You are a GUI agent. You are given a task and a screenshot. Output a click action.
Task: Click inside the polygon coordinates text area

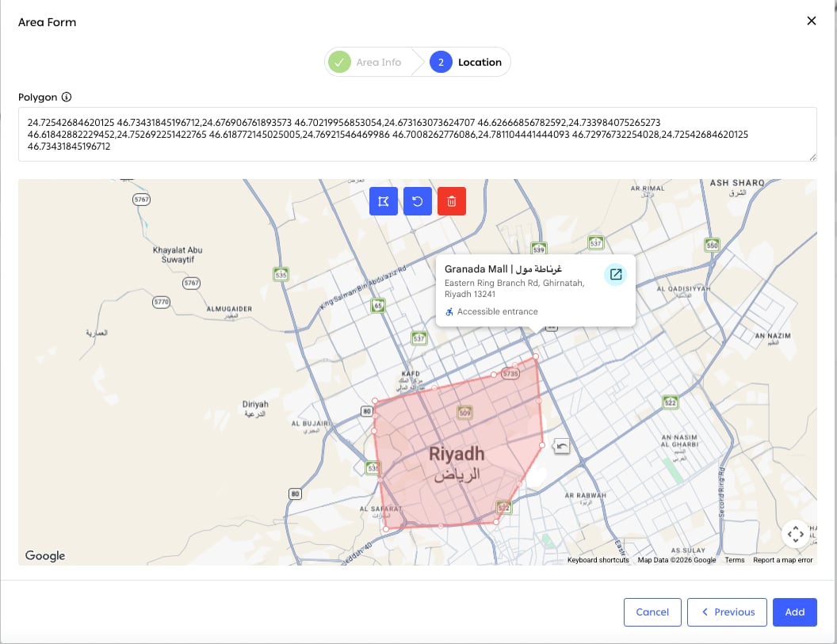(x=418, y=135)
